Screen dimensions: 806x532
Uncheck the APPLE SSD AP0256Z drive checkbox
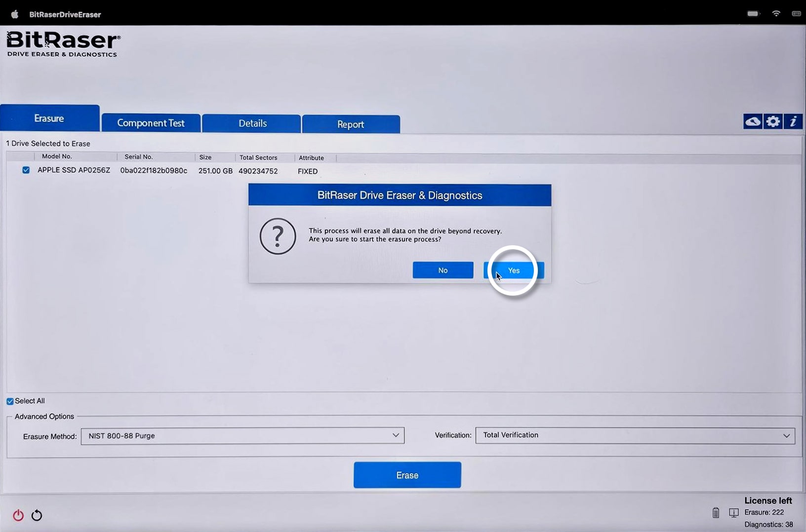pyautogui.click(x=26, y=170)
